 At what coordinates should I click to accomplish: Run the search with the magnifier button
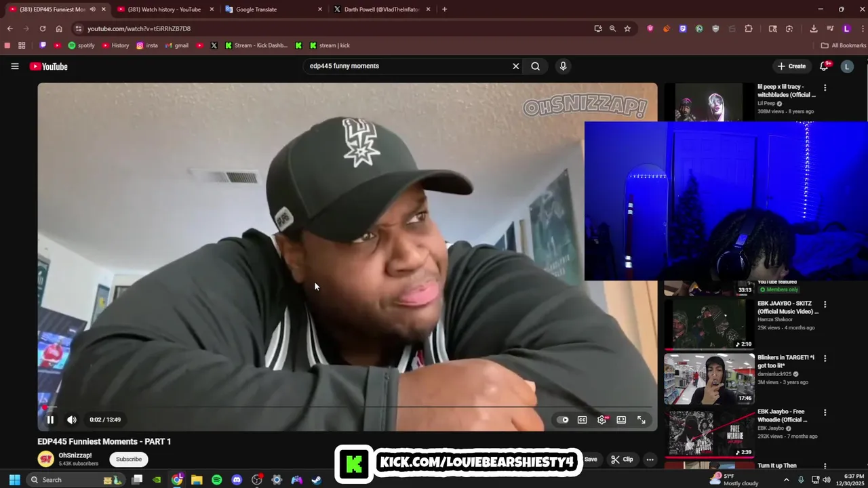pyautogui.click(x=536, y=66)
